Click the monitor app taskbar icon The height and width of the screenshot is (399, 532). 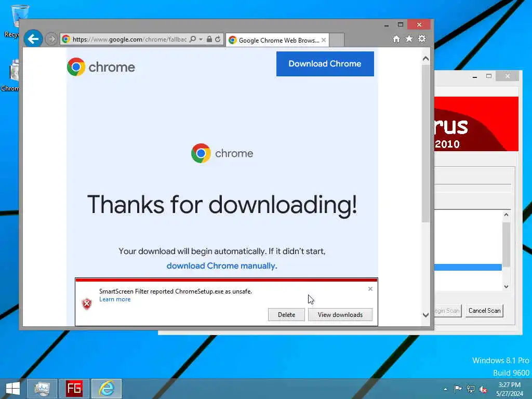[42, 389]
